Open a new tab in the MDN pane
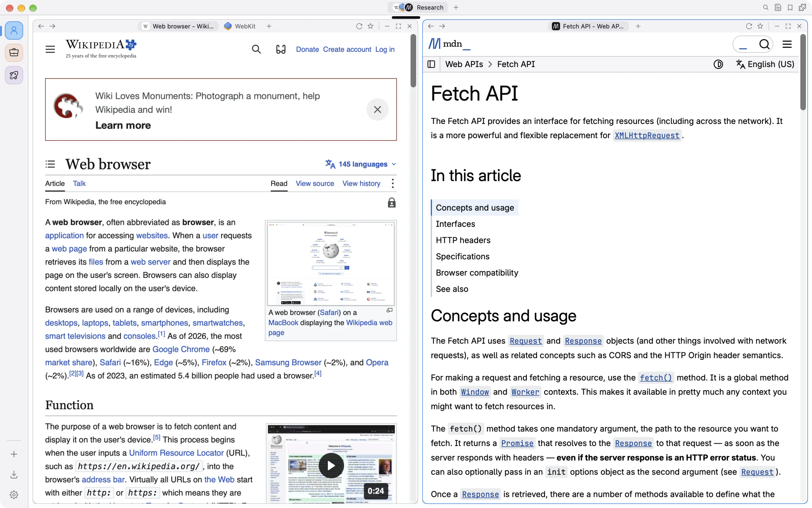Screen dimensions: 812x508 638,26
